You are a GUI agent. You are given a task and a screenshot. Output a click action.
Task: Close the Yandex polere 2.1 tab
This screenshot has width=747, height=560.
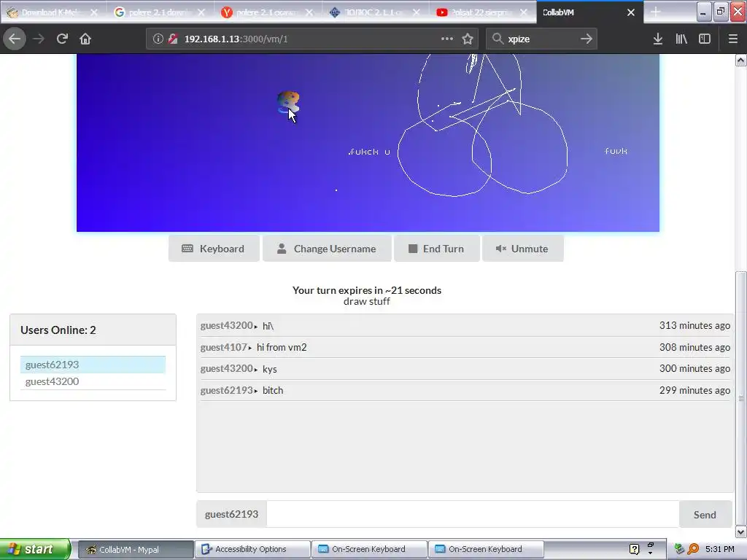click(x=309, y=12)
